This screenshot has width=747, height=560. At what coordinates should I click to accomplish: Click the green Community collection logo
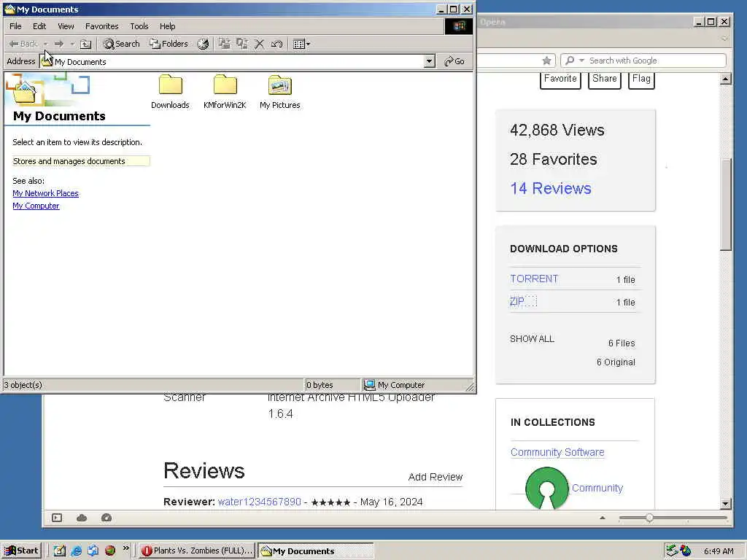[x=547, y=488]
